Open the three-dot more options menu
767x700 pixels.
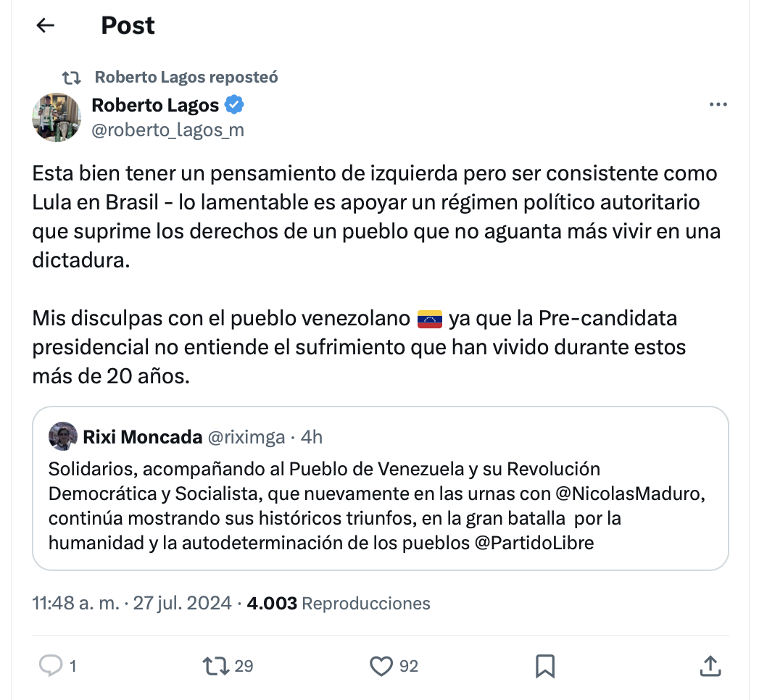point(718,105)
